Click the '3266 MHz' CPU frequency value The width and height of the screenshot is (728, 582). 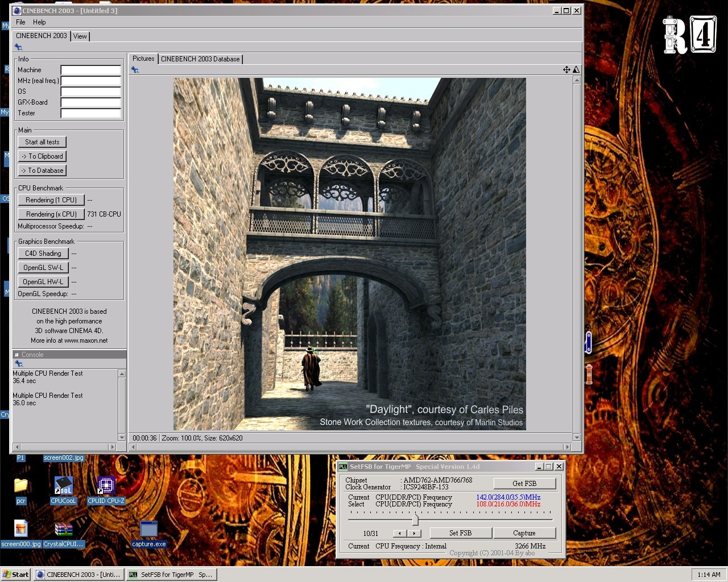tap(530, 546)
